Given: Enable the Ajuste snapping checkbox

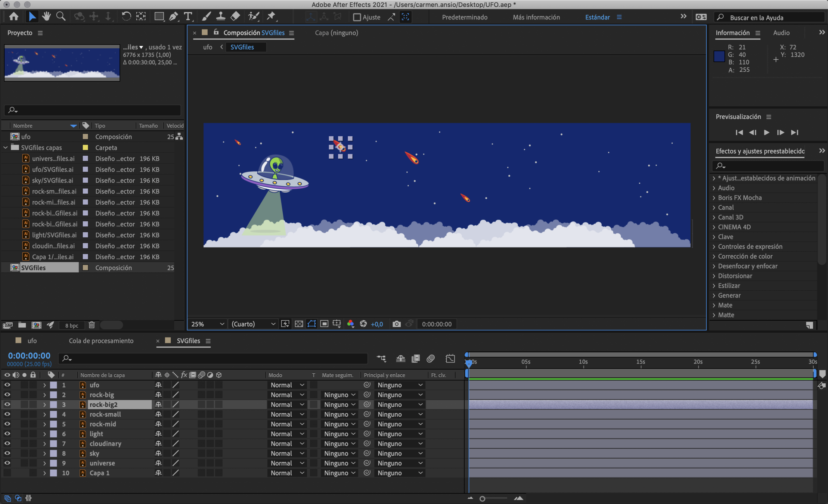Looking at the screenshot, I should coord(357,17).
